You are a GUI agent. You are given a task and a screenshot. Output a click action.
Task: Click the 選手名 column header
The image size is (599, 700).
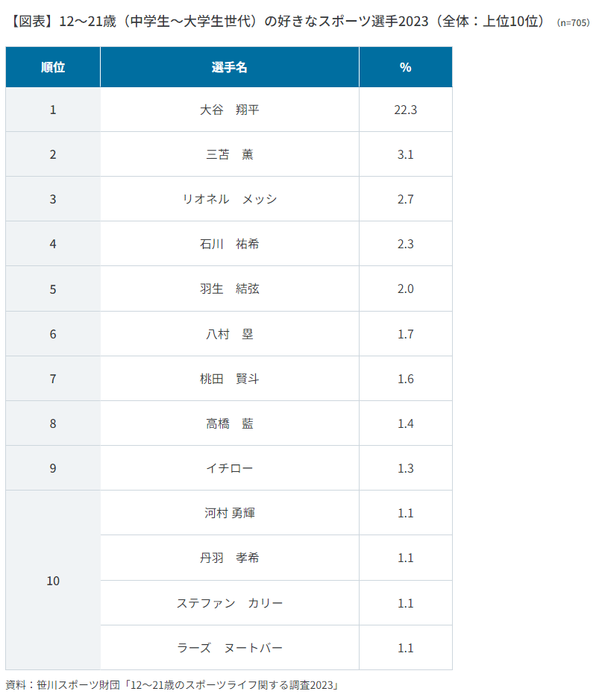pos(230,67)
